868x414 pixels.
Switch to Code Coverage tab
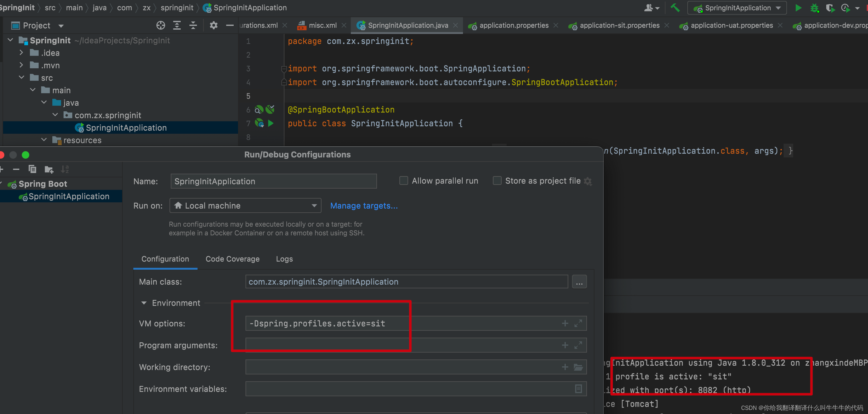click(232, 259)
